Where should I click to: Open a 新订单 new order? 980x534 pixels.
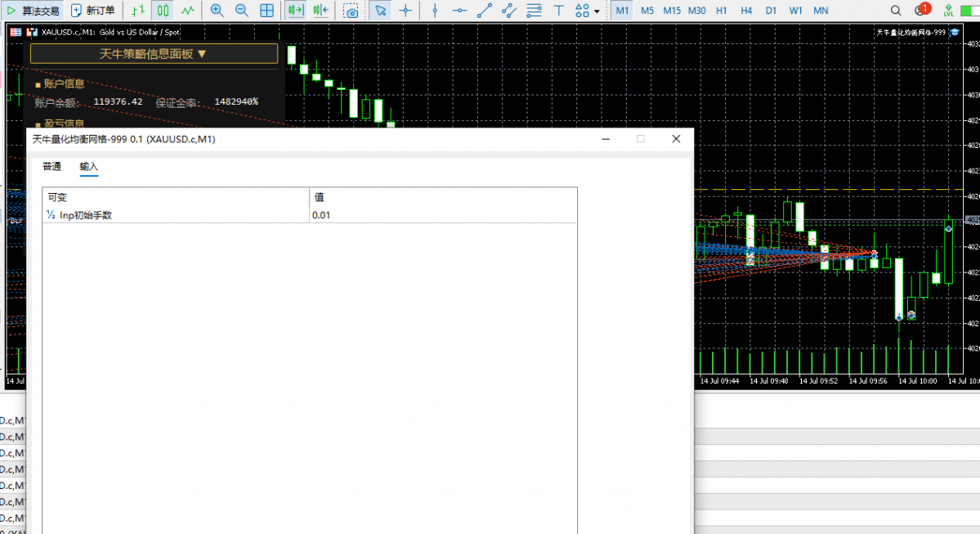point(92,11)
